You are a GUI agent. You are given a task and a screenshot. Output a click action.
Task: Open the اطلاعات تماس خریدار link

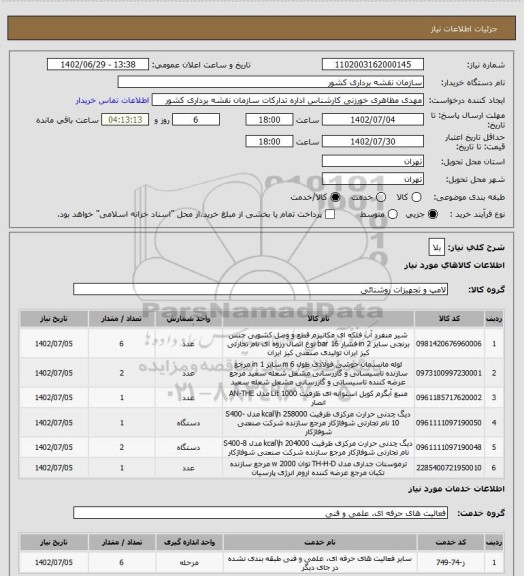[x=112, y=100]
